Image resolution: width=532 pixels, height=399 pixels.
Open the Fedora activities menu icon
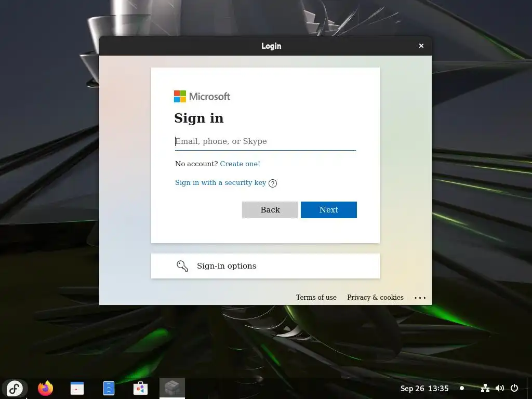pos(15,388)
